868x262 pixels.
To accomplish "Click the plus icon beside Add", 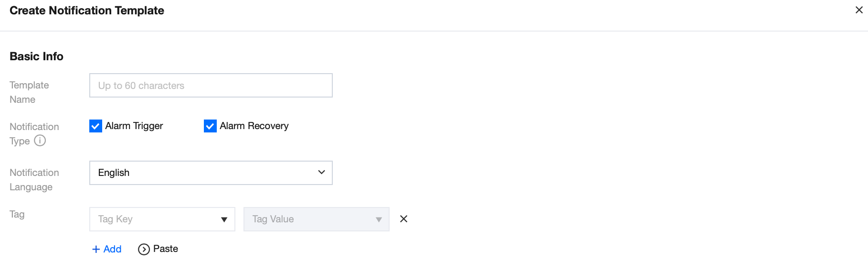I will (x=96, y=249).
